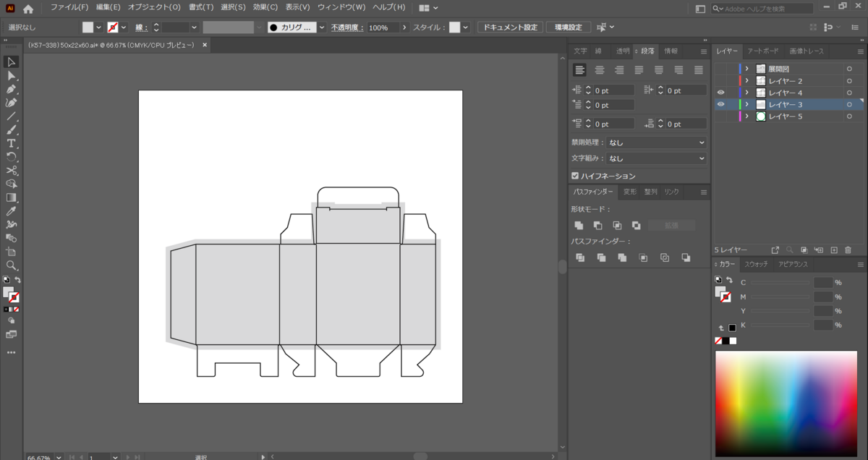Expand the 展開図 layer
This screenshot has height=460, width=868.
(746, 69)
